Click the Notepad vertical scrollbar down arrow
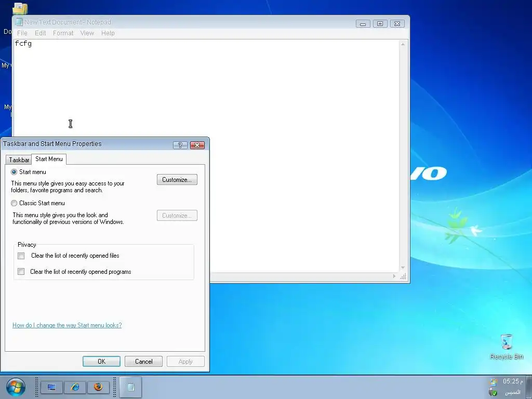Screen dimensions: 532x399 403,268
